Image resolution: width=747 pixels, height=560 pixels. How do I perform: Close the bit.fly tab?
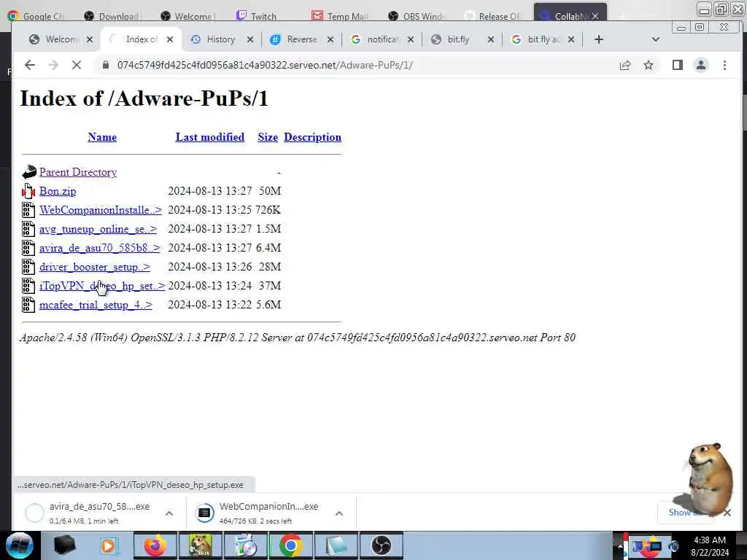pos(491,39)
